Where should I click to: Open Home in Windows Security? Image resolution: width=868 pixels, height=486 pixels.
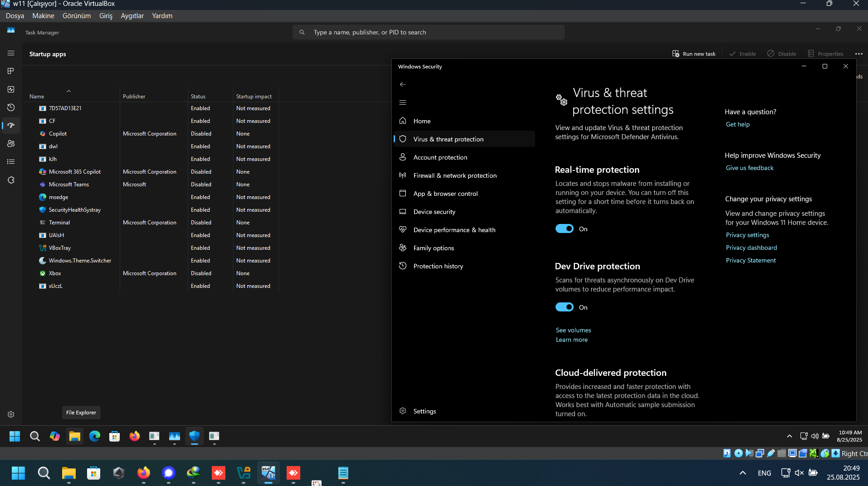(464, 121)
